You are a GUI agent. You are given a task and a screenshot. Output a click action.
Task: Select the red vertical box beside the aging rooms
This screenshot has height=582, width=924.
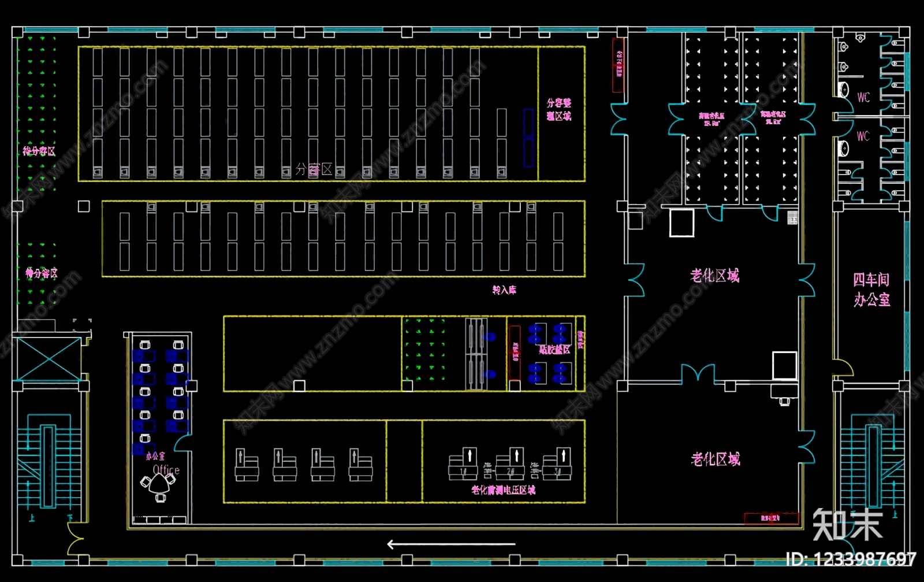pos(619,65)
